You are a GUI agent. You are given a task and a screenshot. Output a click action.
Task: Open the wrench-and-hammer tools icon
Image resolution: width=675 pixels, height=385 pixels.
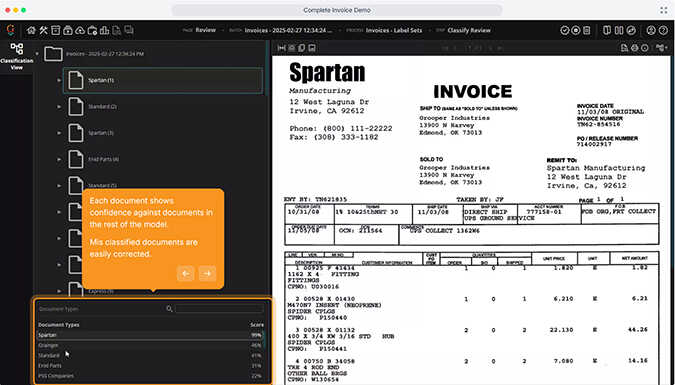pos(43,31)
